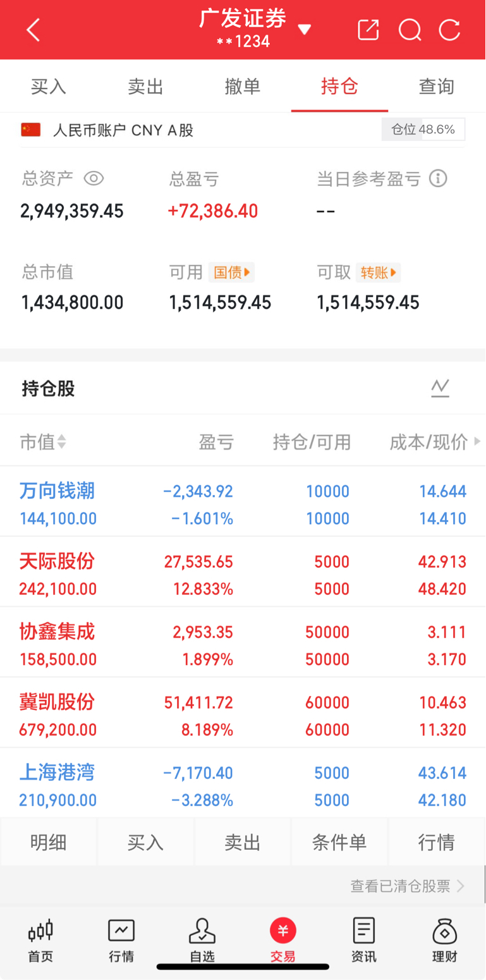The width and height of the screenshot is (486, 980).
Task: Click 天际股份 profit value 27,535.65
Action: (199, 561)
